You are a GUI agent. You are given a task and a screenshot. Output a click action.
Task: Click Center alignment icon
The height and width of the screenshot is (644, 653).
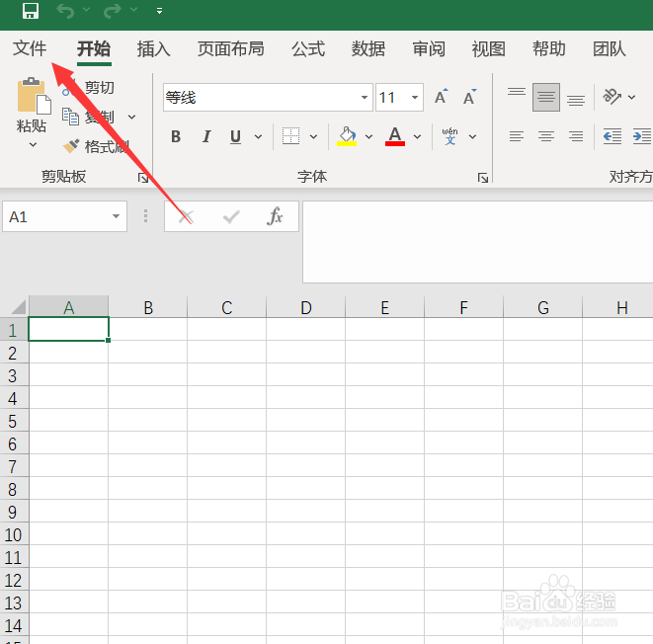pyautogui.click(x=546, y=136)
